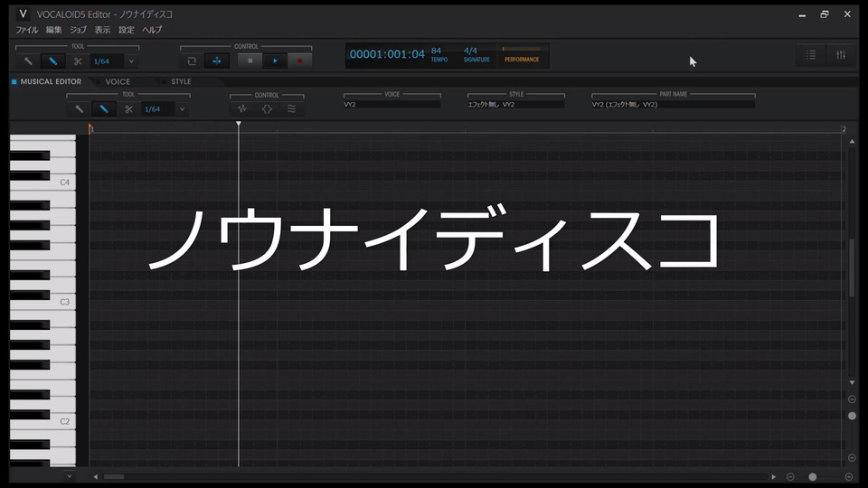Open the 編集 menu
Viewport: 868px width, 488px height.
(53, 30)
